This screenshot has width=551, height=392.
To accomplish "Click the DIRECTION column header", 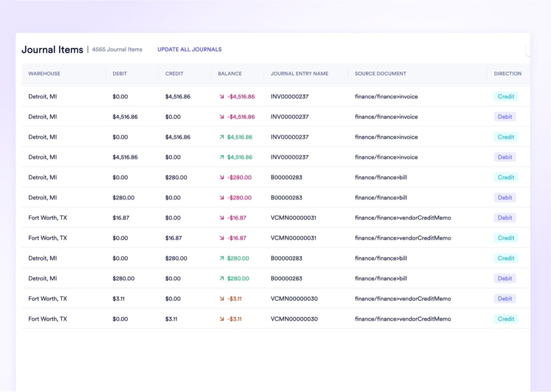I will coord(507,74).
